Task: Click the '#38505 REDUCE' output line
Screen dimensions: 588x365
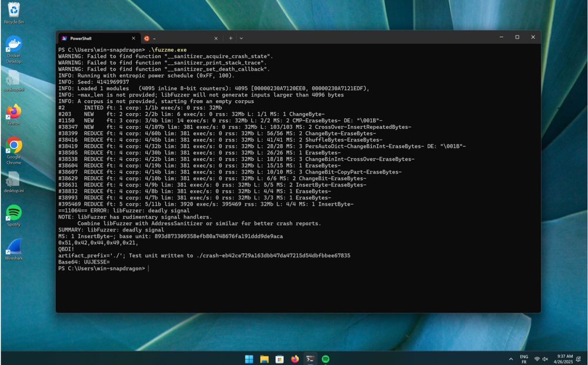Action: 199,152
